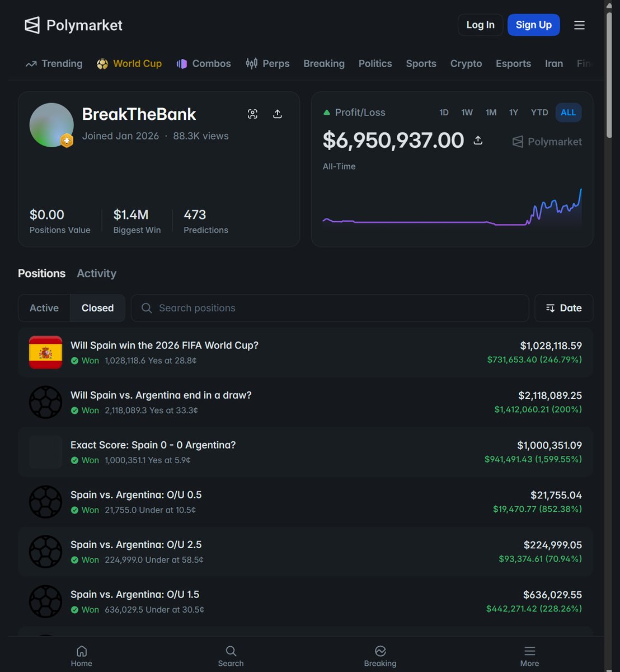
Task: Open the Date sort dropdown
Action: click(564, 308)
